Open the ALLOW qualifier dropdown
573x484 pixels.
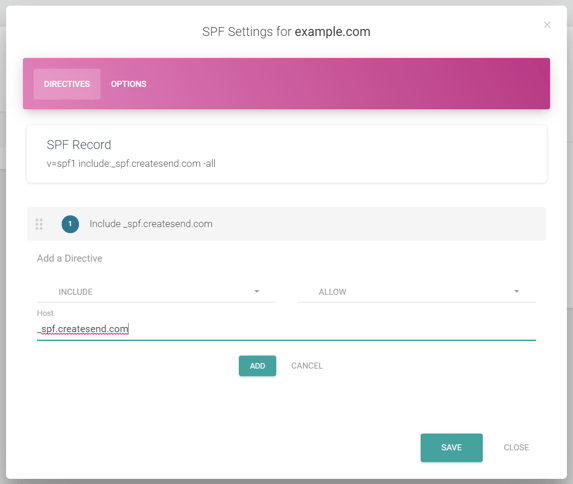pyautogui.click(x=417, y=292)
